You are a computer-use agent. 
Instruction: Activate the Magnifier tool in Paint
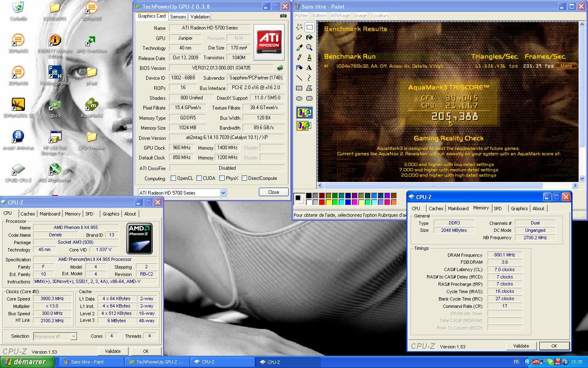pyautogui.click(x=309, y=47)
